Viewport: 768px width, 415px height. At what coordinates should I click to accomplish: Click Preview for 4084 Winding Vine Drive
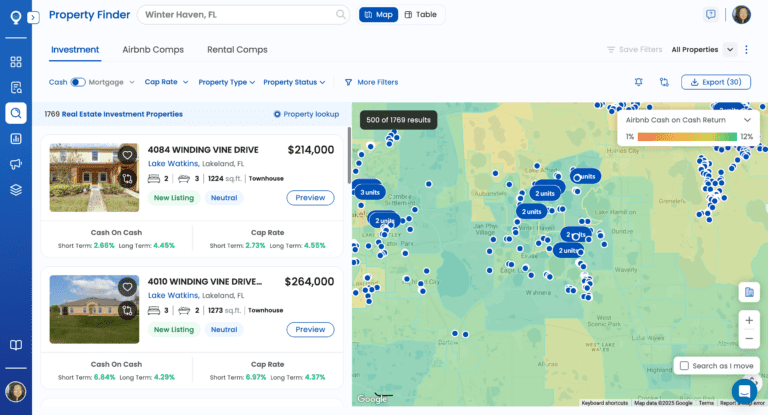click(x=310, y=198)
